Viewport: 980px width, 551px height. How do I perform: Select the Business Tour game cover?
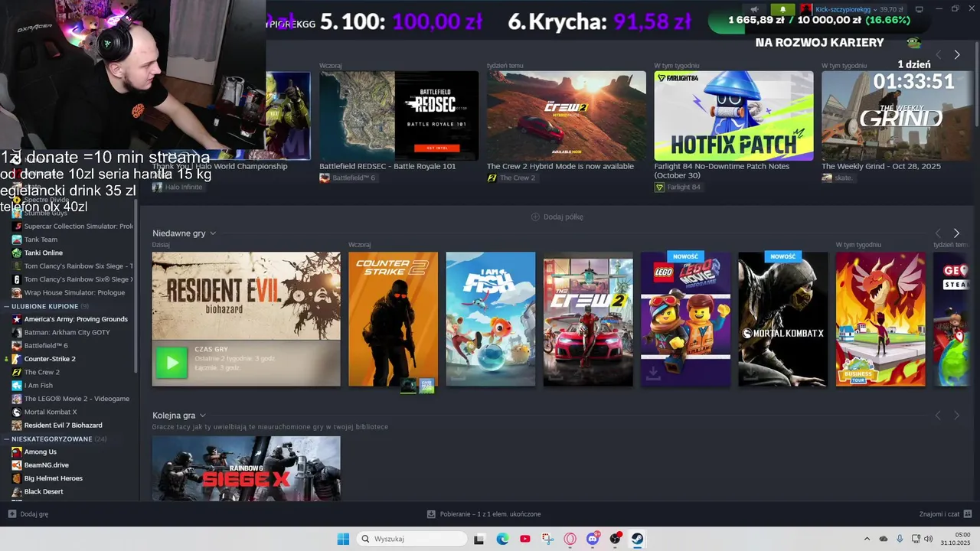(880, 319)
